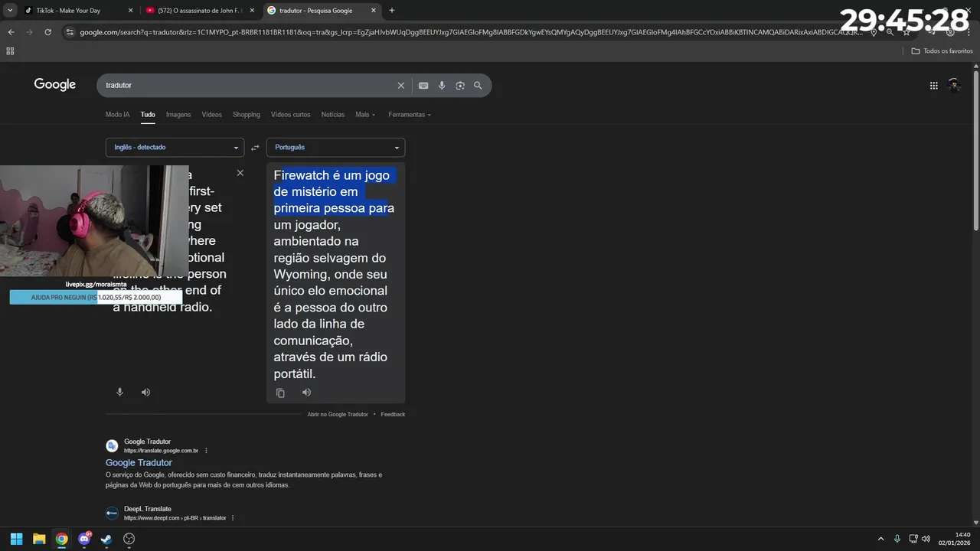Go to the Google homepage logo
The height and width of the screenshot is (551, 980).
[55, 85]
